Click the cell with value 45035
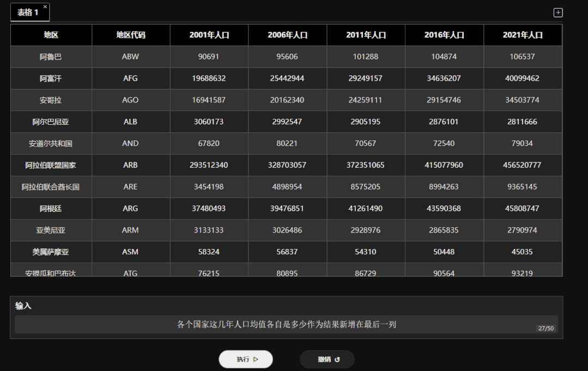The image size is (588, 371). (x=523, y=253)
